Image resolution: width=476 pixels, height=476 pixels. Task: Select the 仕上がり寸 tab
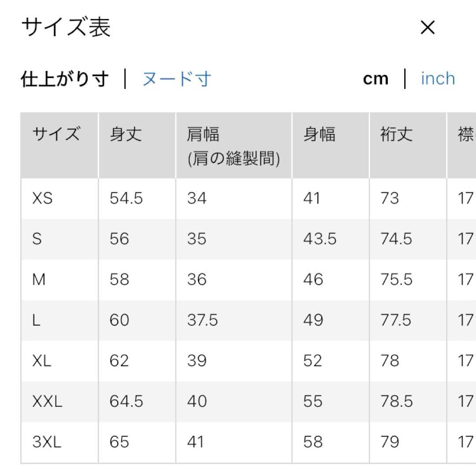(65, 79)
